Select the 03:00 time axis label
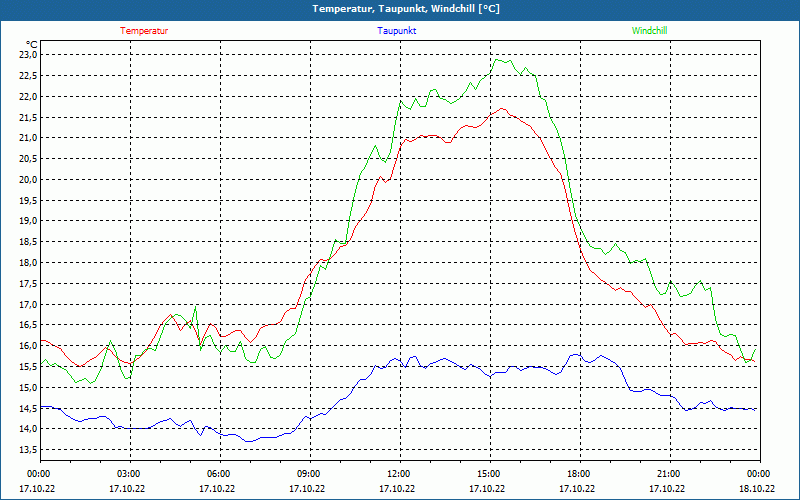 [x=129, y=474]
